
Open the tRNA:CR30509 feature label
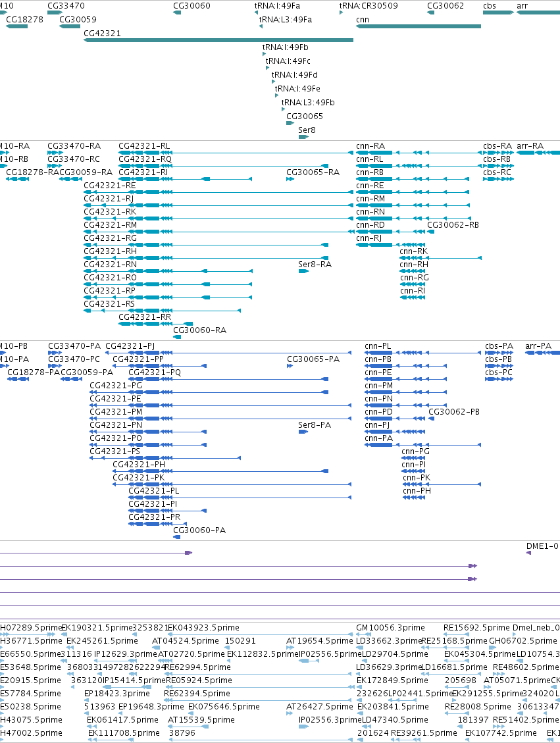pos(369,6)
